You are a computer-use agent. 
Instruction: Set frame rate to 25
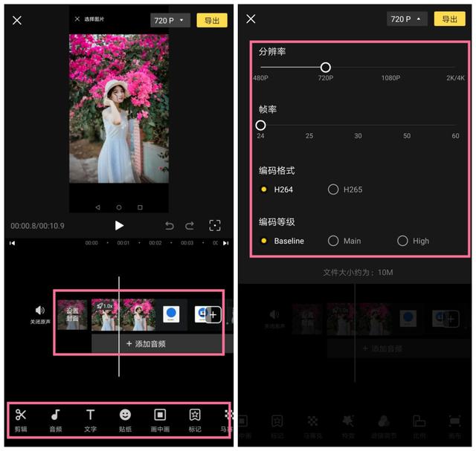pyautogui.click(x=309, y=135)
